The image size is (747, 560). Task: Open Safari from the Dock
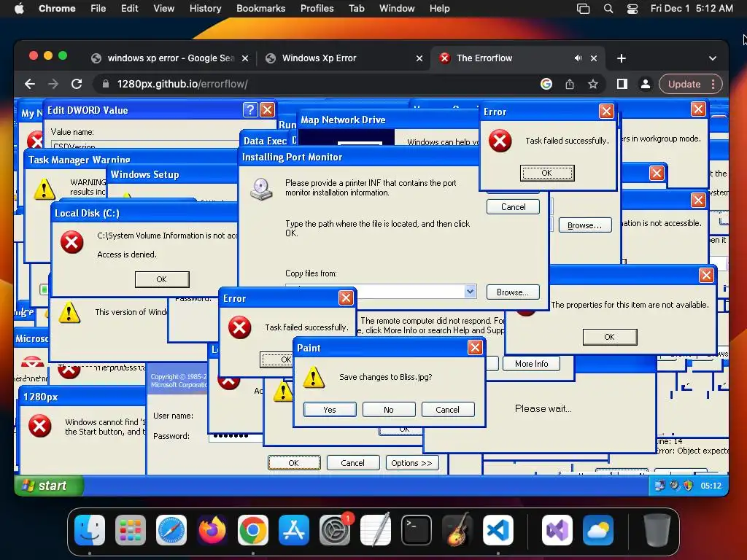[x=171, y=530]
